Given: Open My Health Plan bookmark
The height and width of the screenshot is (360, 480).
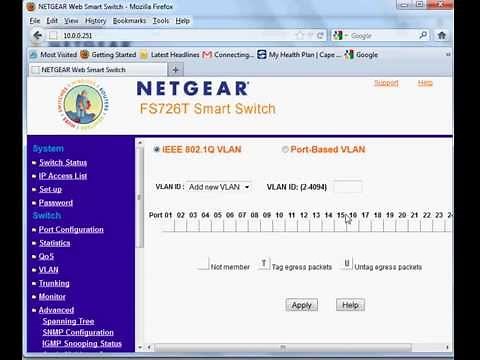Looking at the screenshot, I should pos(299,55).
